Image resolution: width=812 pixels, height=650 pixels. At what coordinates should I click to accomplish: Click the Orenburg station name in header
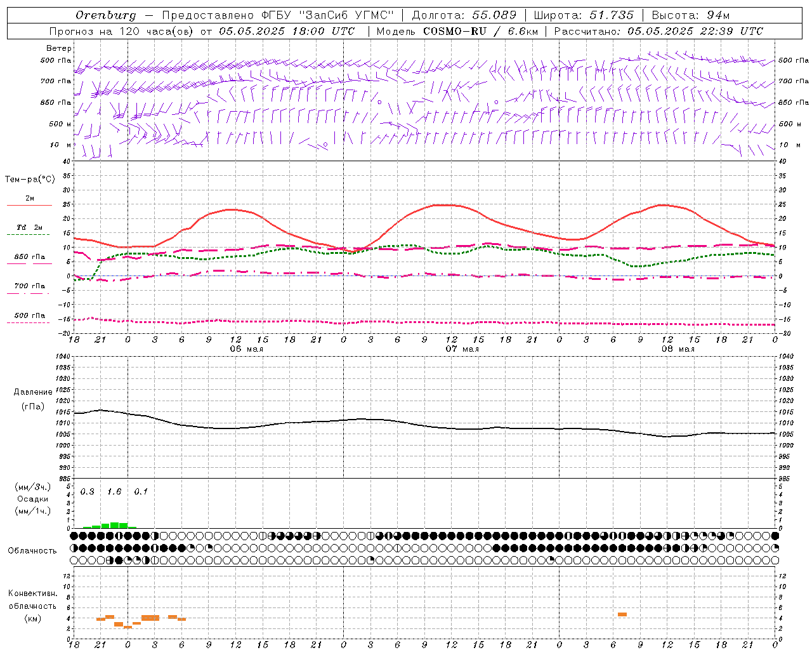click(105, 15)
